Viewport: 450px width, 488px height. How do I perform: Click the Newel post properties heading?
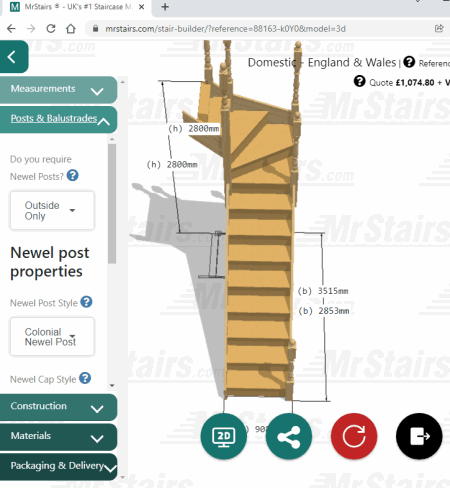pyautogui.click(x=50, y=262)
